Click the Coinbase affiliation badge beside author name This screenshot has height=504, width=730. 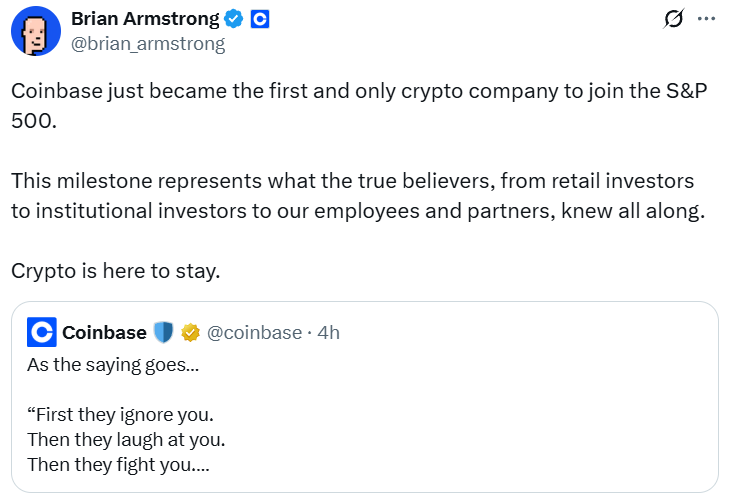click(259, 19)
